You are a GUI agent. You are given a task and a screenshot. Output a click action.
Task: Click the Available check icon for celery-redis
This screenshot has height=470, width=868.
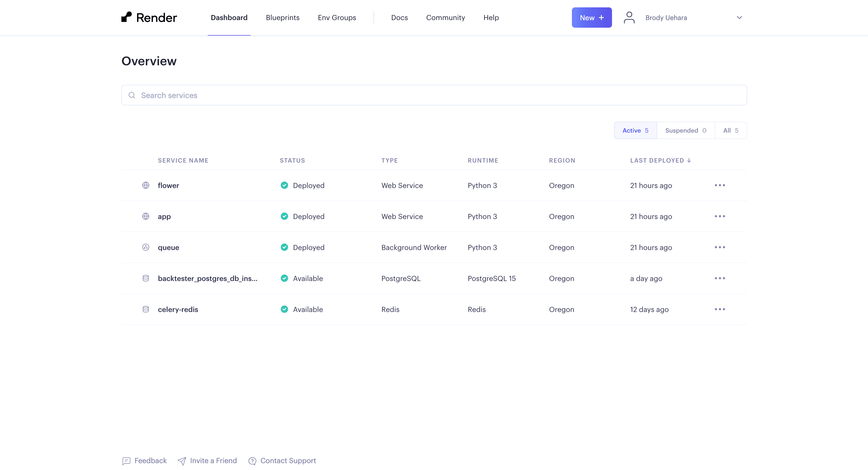click(x=284, y=309)
